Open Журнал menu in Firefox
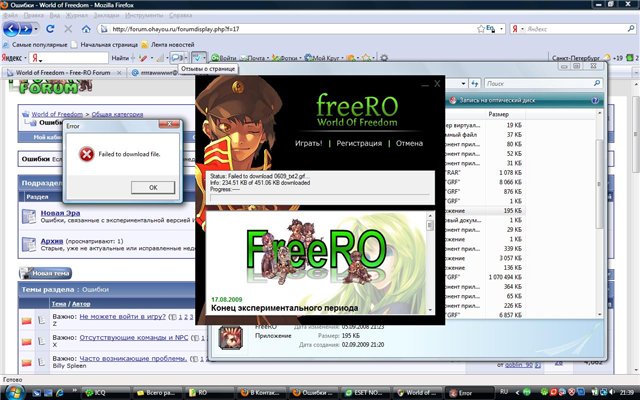This screenshot has width=640, height=400. (77, 15)
